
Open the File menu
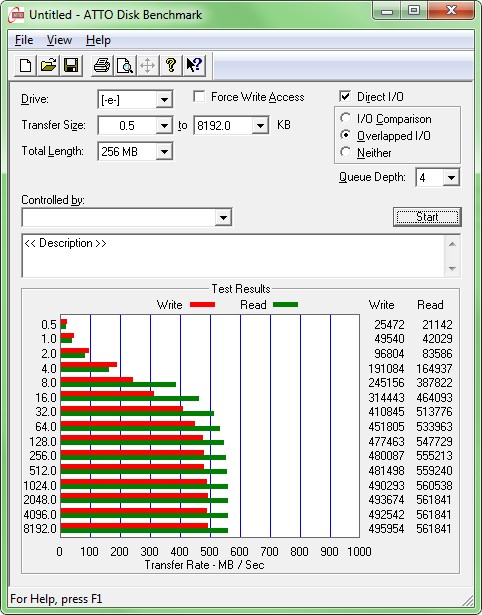24,40
